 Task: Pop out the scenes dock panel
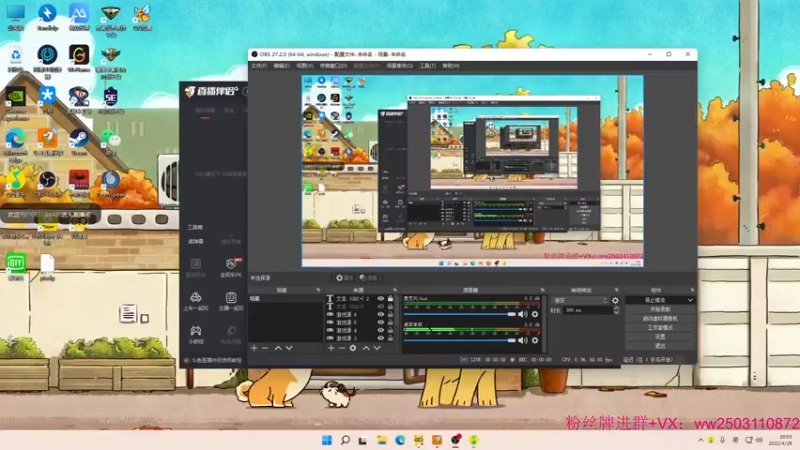coord(318,290)
